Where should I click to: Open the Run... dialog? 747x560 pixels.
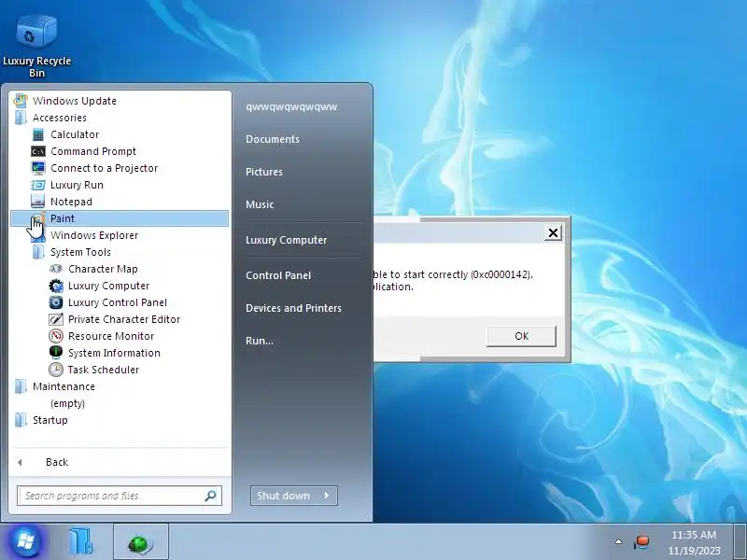(x=260, y=341)
